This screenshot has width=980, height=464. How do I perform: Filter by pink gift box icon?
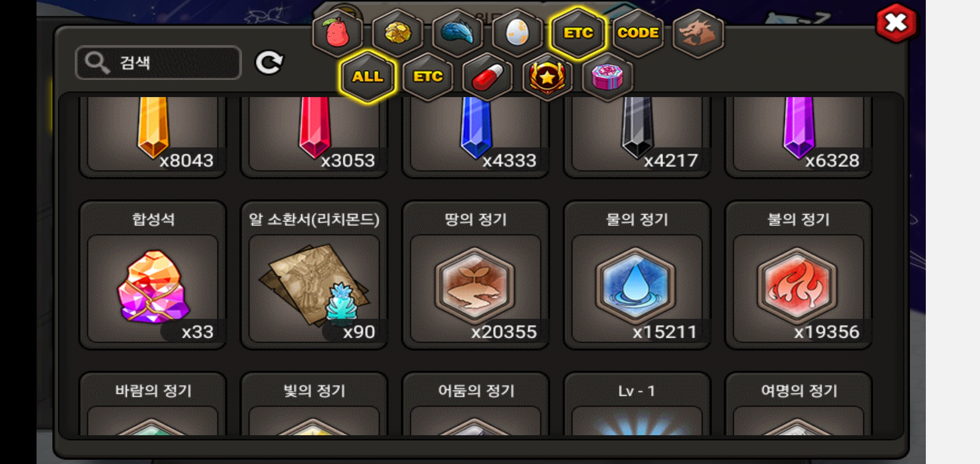607,77
